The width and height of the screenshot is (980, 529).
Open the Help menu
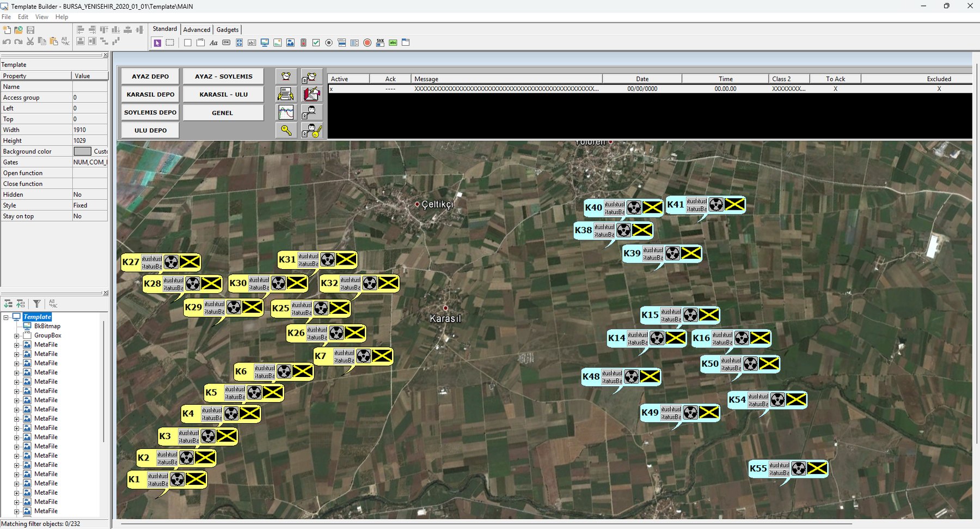click(x=62, y=17)
